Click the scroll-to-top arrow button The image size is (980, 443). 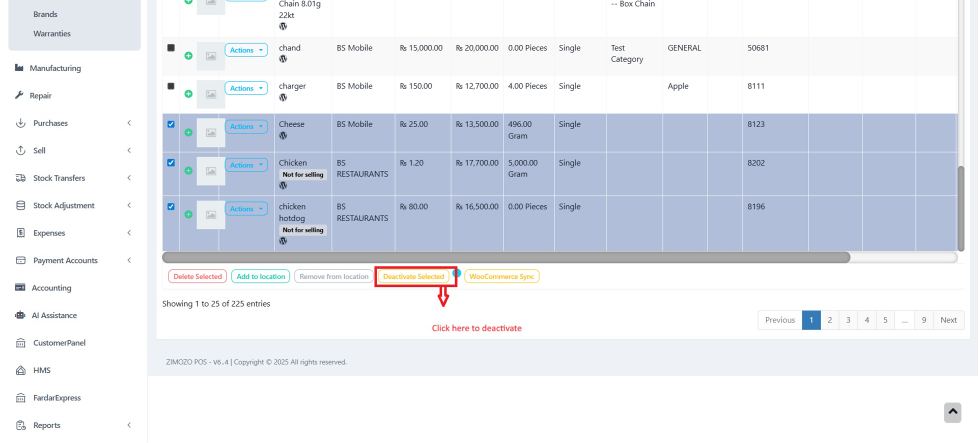[952, 412]
